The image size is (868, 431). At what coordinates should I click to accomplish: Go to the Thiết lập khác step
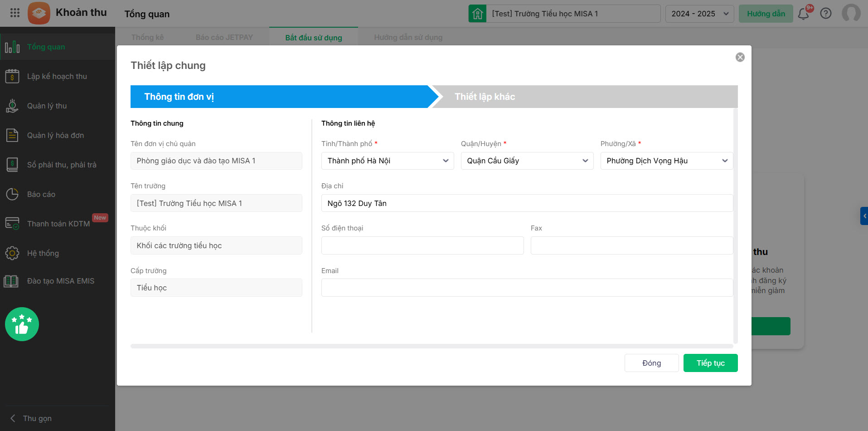tap(585, 97)
